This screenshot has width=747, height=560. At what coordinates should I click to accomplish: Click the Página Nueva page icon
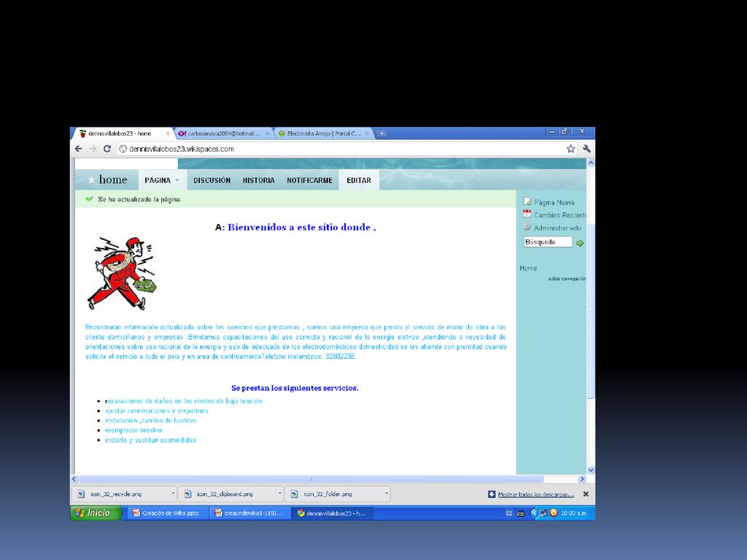[527, 201]
